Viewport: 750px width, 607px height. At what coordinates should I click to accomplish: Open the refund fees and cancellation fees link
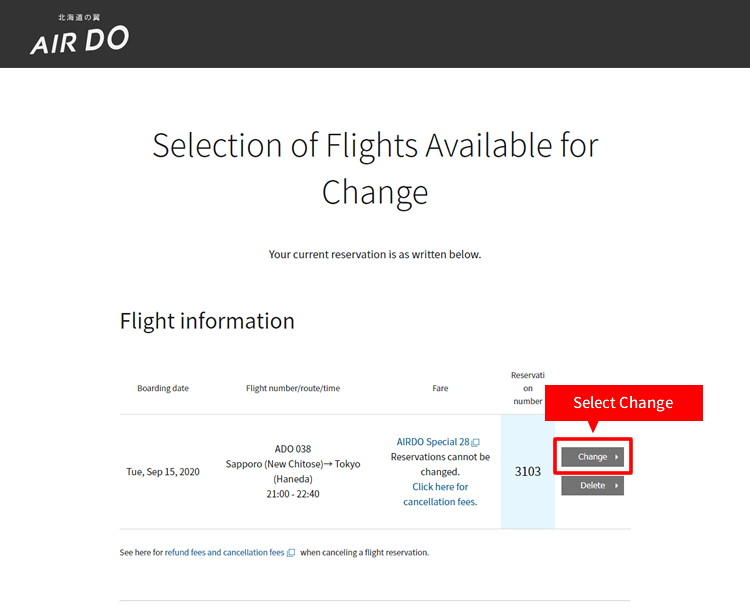[224, 552]
